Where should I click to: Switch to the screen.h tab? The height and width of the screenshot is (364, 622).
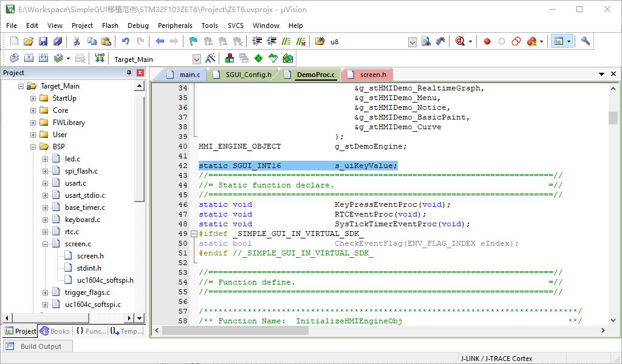pos(367,75)
